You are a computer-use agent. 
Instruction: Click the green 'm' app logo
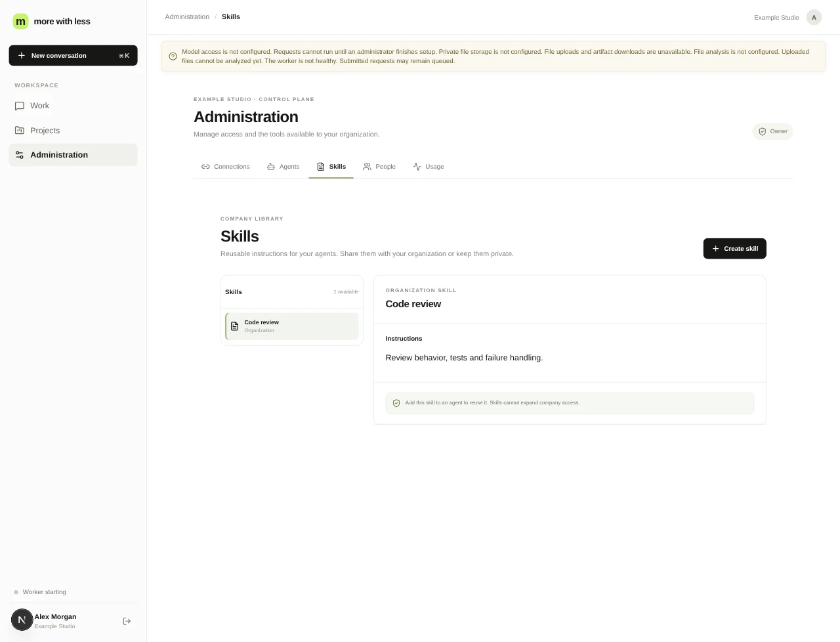pos(21,21)
